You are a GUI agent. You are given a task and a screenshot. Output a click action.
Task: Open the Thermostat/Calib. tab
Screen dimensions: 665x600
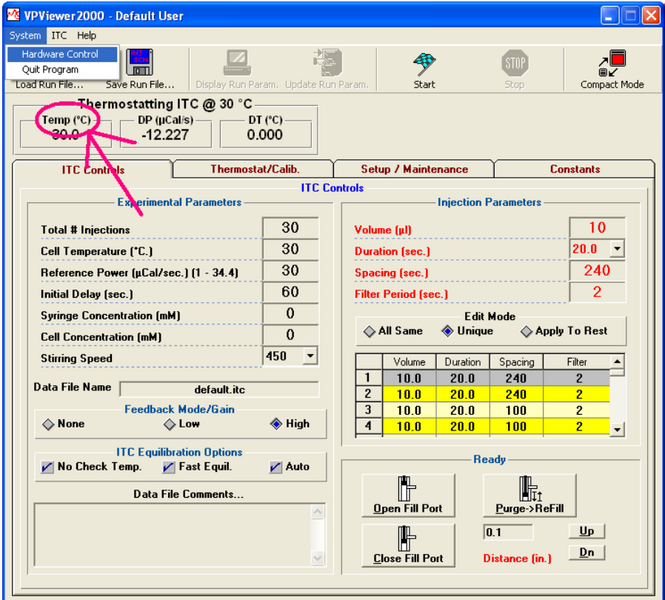point(254,169)
